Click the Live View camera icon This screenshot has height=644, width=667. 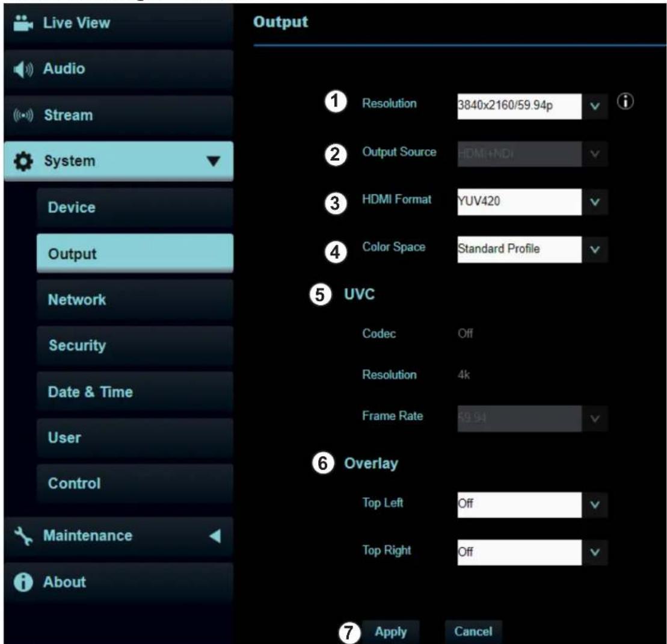pyautogui.click(x=23, y=23)
